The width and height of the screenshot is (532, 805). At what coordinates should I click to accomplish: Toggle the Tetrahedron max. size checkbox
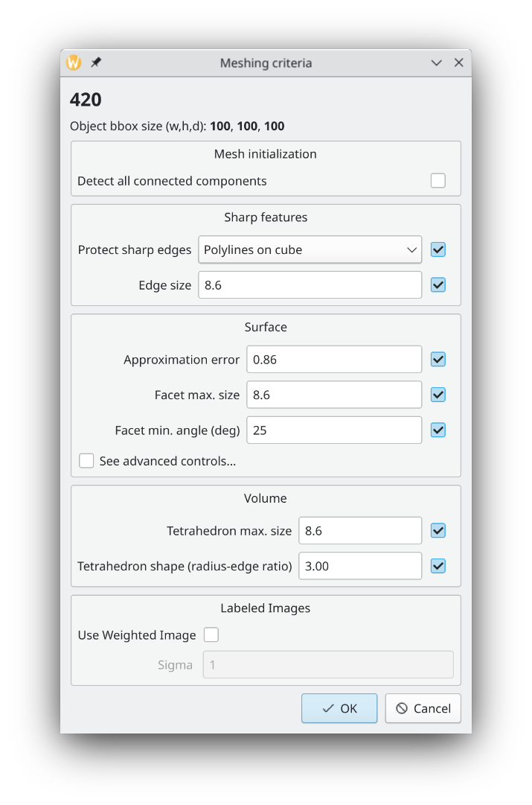(438, 530)
